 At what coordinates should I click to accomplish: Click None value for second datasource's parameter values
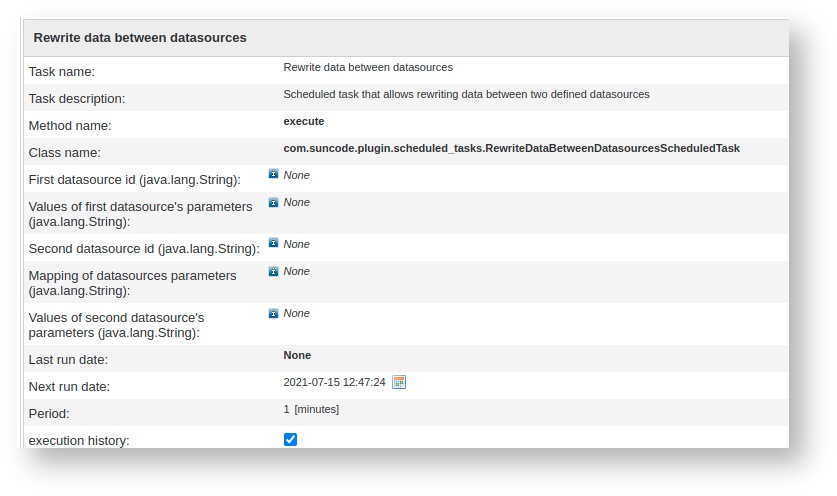296,313
